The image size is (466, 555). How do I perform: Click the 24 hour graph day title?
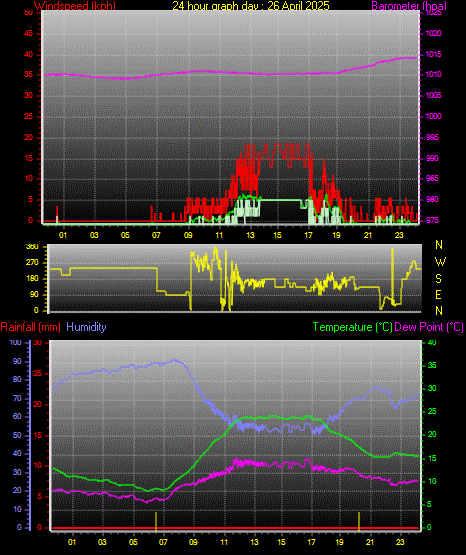point(251,6)
